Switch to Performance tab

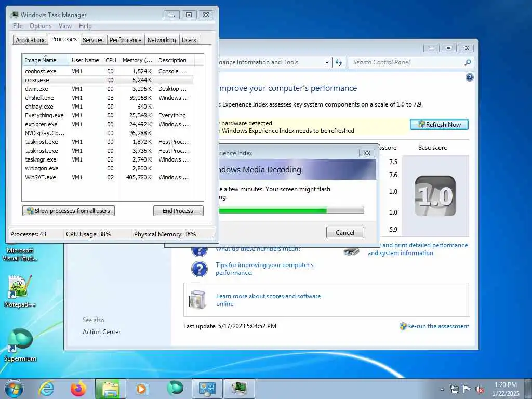[x=126, y=40]
